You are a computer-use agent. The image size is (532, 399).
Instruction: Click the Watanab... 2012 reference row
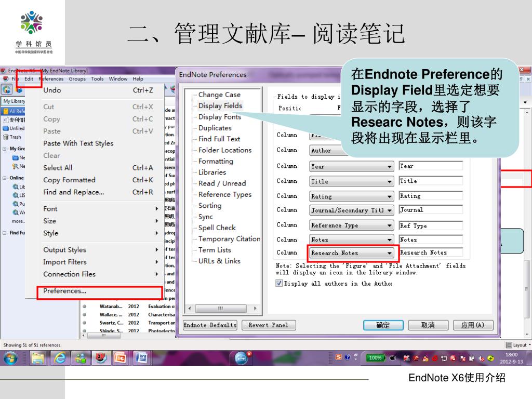(128, 307)
